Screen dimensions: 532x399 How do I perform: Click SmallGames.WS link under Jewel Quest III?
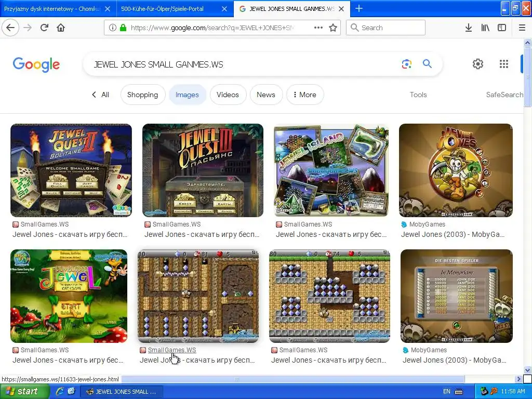point(177,224)
